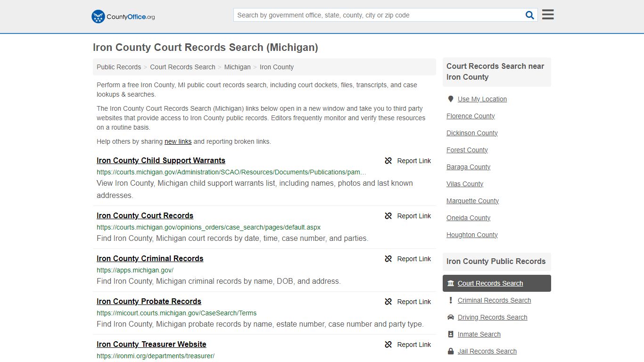The image size is (644, 362).
Task: Click broken-link icon for Treasurer Website
Action: [388, 345]
